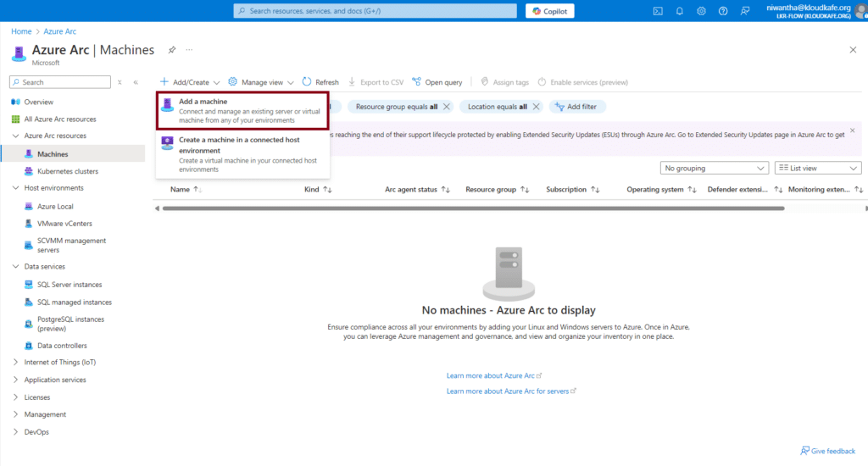
Task: Open the Manage view dropdown
Action: click(261, 82)
